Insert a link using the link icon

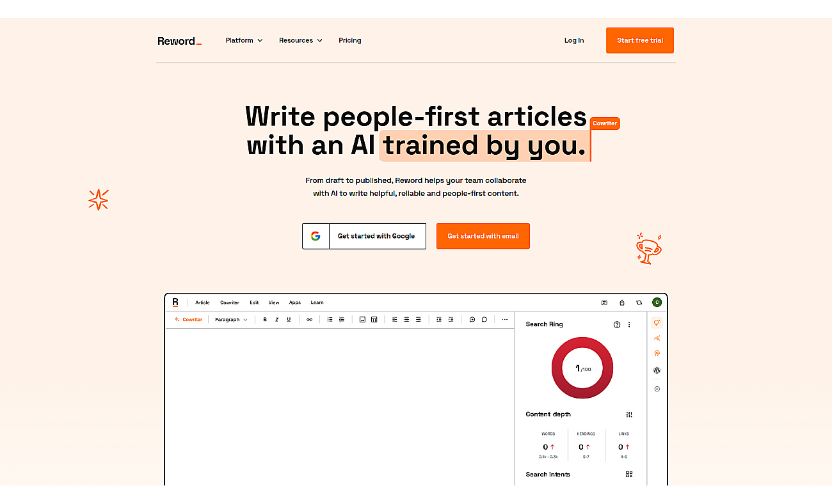tap(309, 320)
